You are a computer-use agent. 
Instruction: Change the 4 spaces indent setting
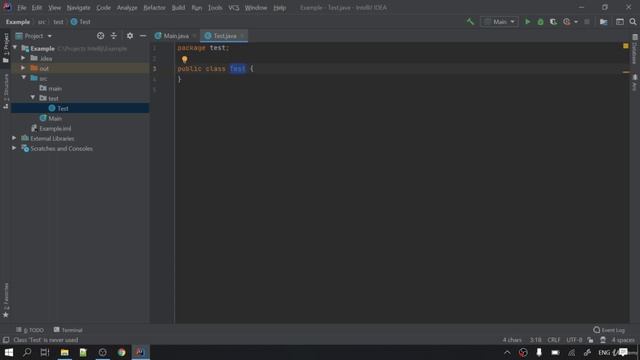coord(623,340)
